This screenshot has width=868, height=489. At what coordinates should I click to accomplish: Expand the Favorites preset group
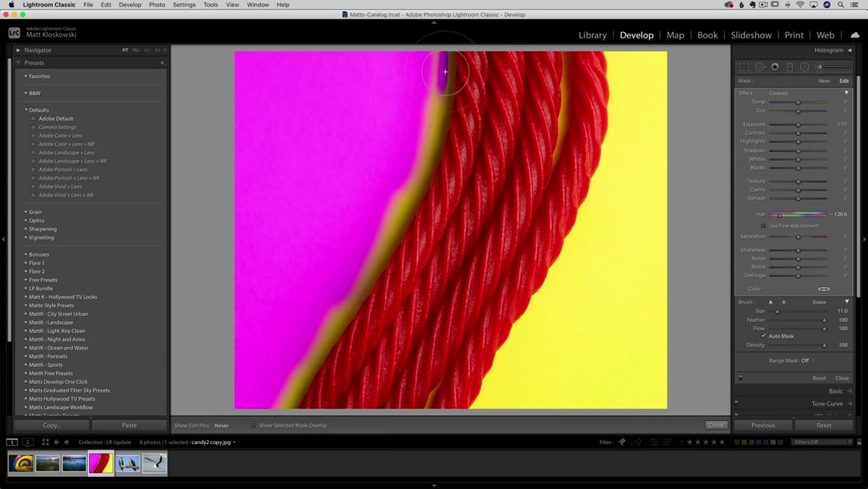pos(26,76)
